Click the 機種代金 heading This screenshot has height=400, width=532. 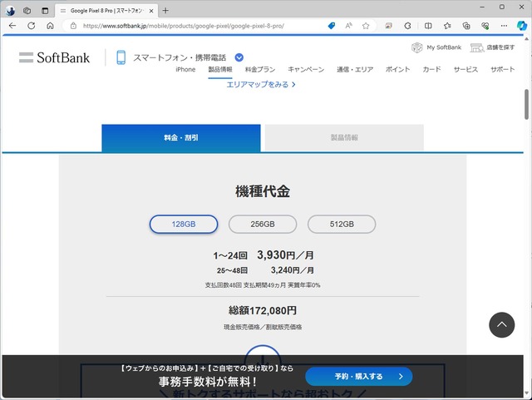coord(263,191)
